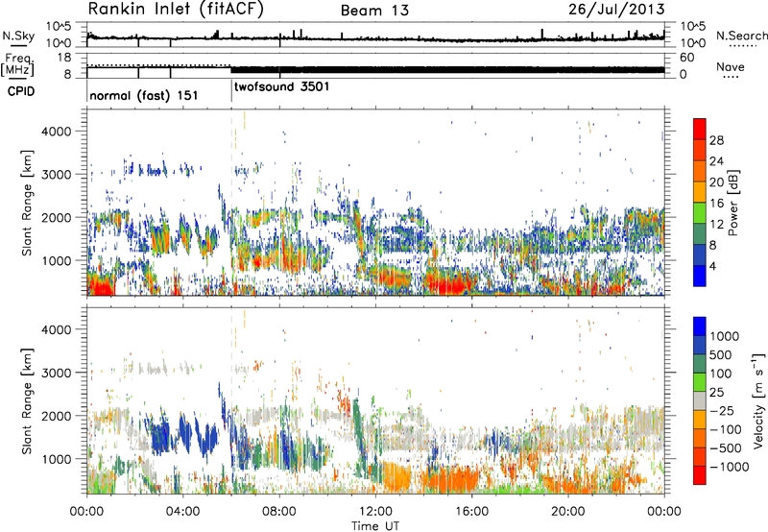The image size is (768, 532).
Task: Click the '08:00' time axis label
Action: point(279,512)
